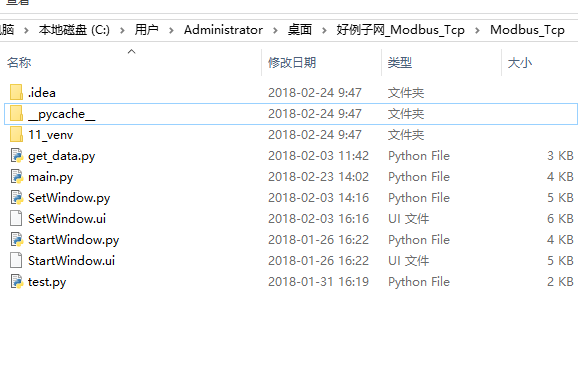Navigate to 用户 breadcrumb segment
The height and width of the screenshot is (374, 578).
pos(146,29)
